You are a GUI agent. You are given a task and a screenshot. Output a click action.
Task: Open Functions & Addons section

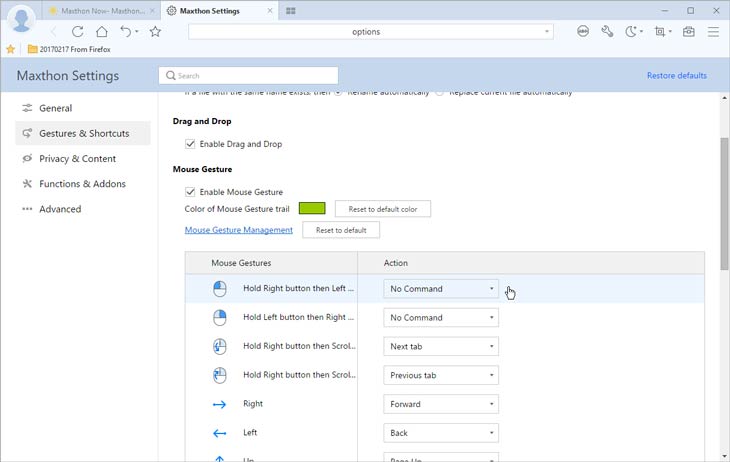83,183
